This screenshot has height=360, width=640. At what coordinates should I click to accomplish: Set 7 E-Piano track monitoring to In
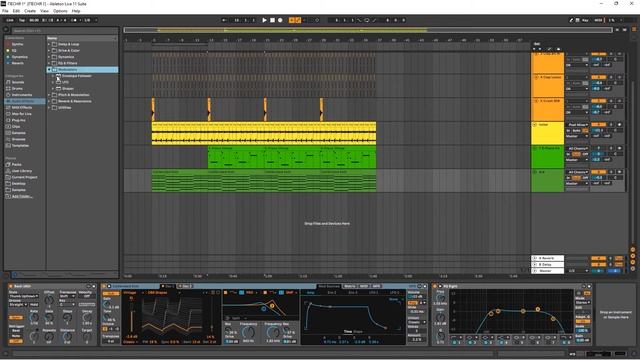(x=568, y=154)
